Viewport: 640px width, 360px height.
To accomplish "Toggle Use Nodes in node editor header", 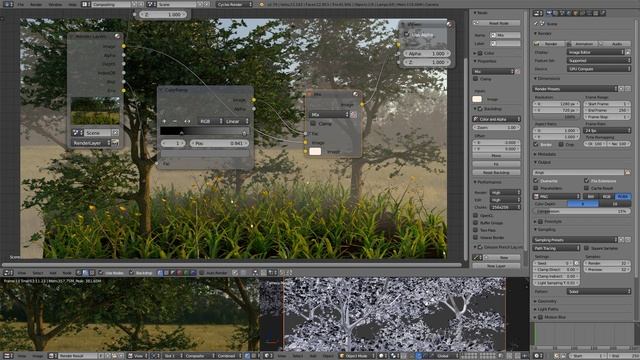I will [x=101, y=273].
